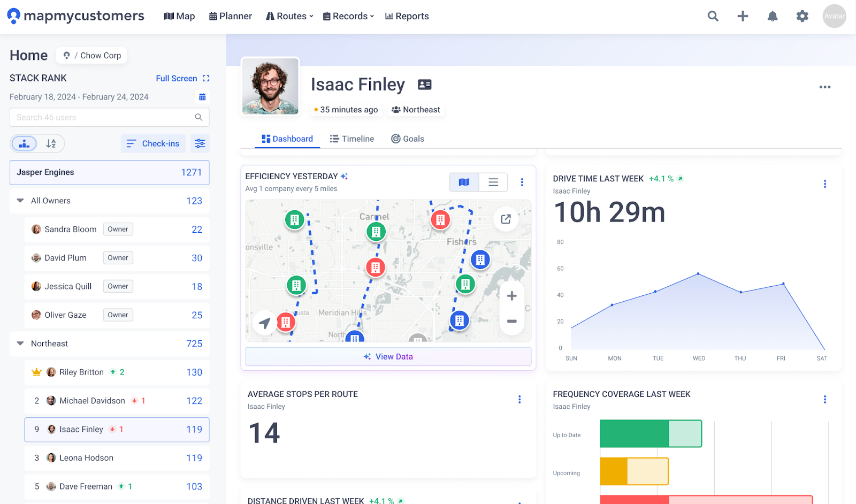Click the user Avatar circle
This screenshot has width=856, height=504.
pyautogui.click(x=834, y=16)
